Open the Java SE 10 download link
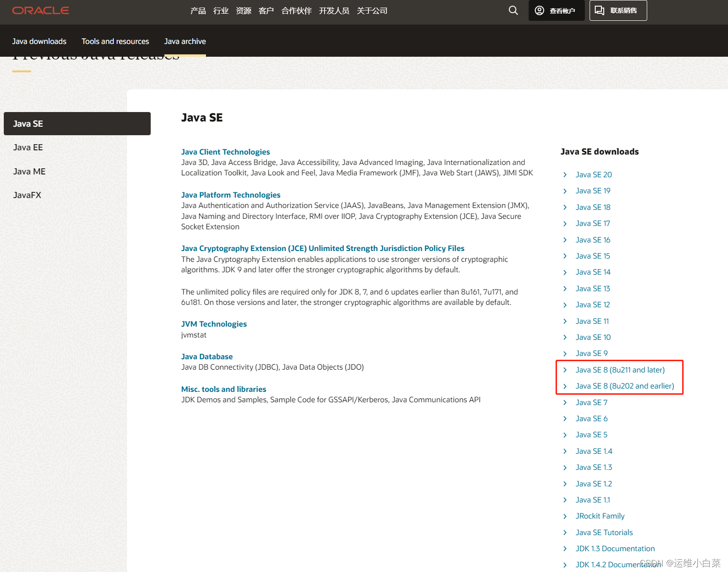This screenshot has width=728, height=572. [593, 337]
